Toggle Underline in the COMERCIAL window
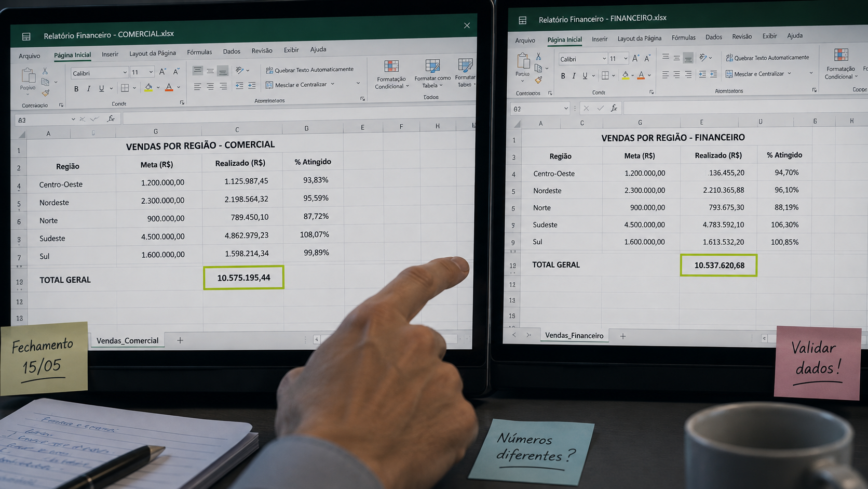 [101, 88]
